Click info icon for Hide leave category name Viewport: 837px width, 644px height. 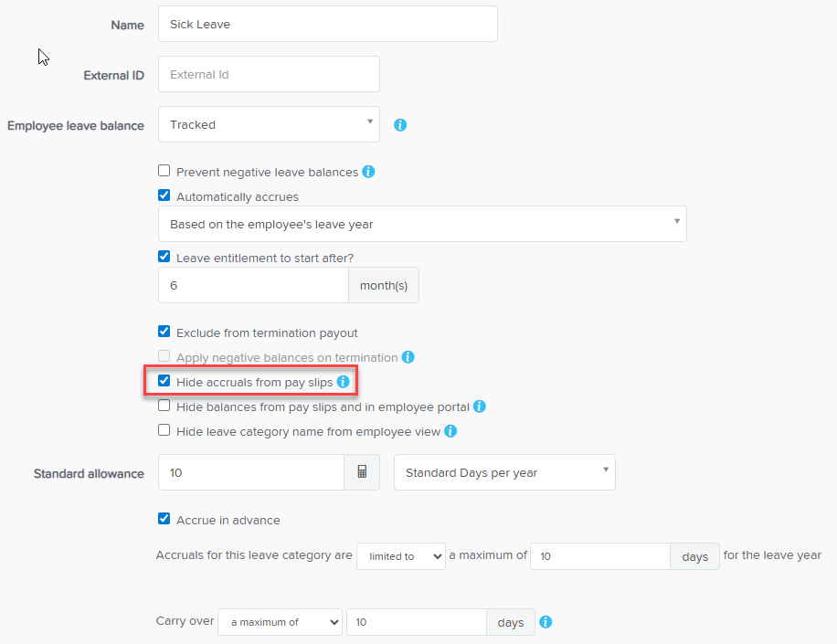coord(450,431)
